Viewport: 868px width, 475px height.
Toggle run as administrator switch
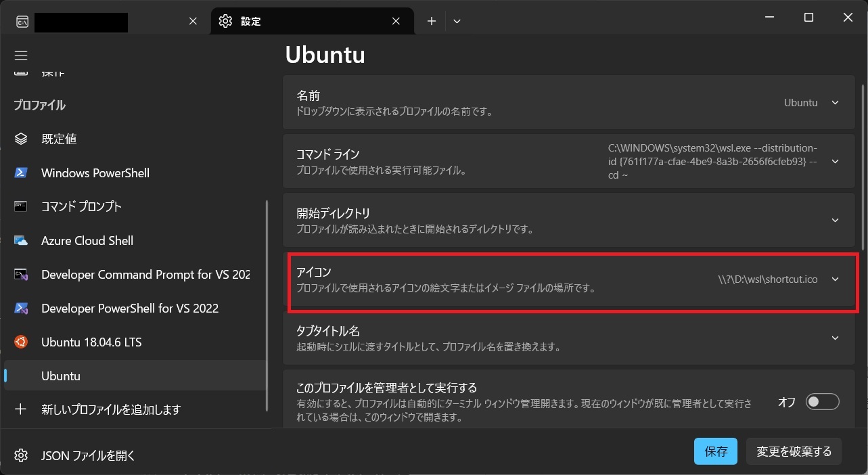coord(822,402)
